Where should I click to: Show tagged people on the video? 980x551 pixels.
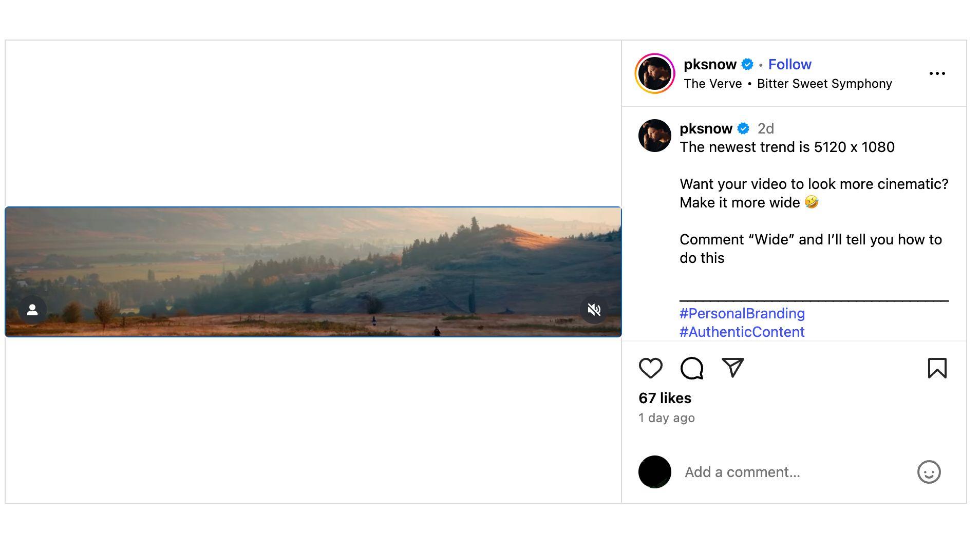point(32,310)
